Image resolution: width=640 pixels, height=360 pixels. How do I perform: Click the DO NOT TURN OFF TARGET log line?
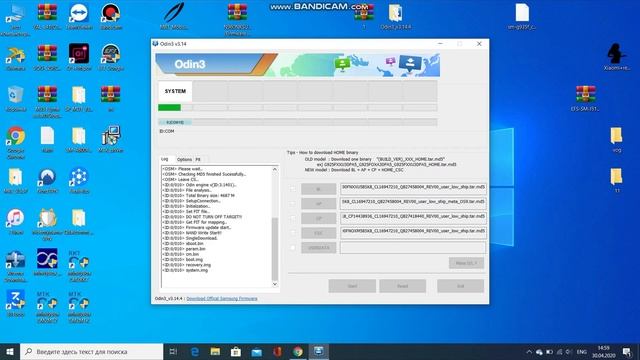[x=202, y=217]
